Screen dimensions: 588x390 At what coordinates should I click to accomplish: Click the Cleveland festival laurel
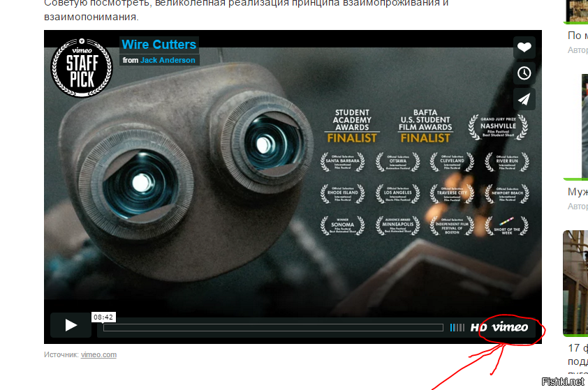(x=452, y=162)
